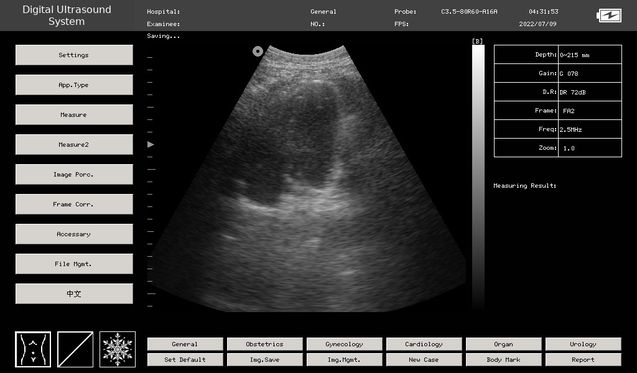The width and height of the screenshot is (637, 373).
Task: Open Image Porc. options
Action: click(74, 174)
